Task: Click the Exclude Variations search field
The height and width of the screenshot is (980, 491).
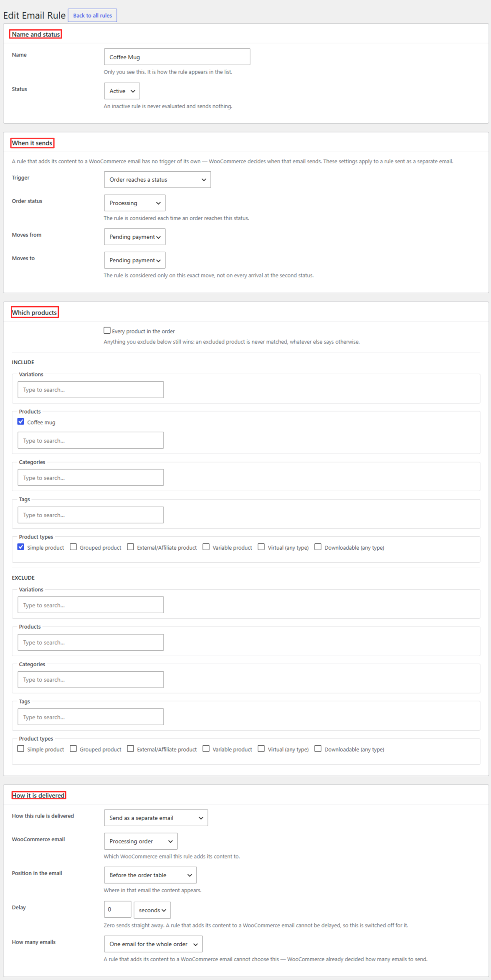Action: (x=91, y=605)
